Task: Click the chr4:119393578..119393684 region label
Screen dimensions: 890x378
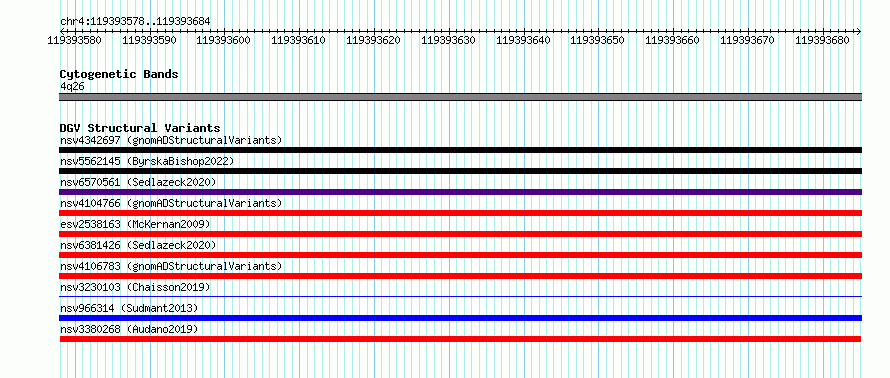Action: [135, 22]
